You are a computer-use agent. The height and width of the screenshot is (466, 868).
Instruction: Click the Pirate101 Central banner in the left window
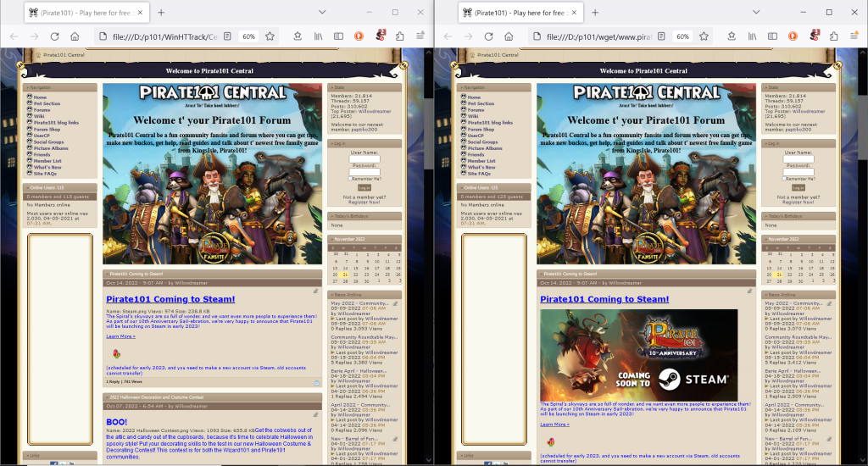pos(212,174)
